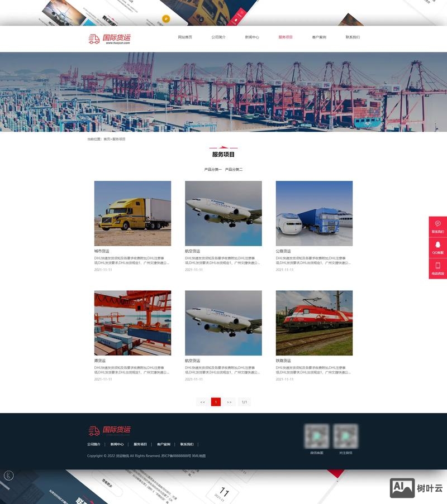
Task: Open the 铁路货运 red train thumbnail
Action: coord(314,323)
